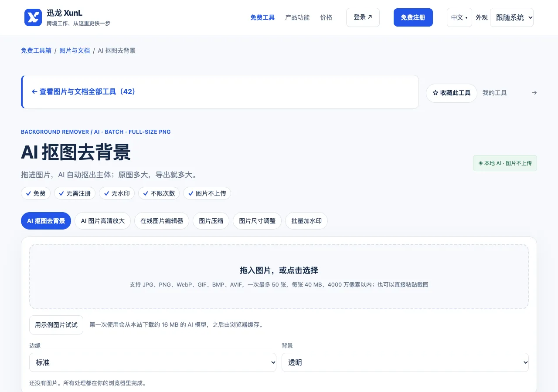Click the 跨境工作，从这里更快一步 tagline

(x=78, y=24)
